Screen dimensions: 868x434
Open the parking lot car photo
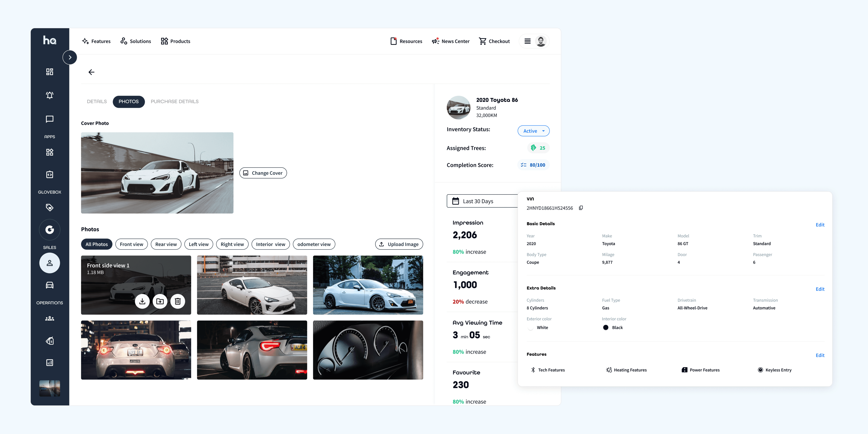pyautogui.click(x=252, y=285)
